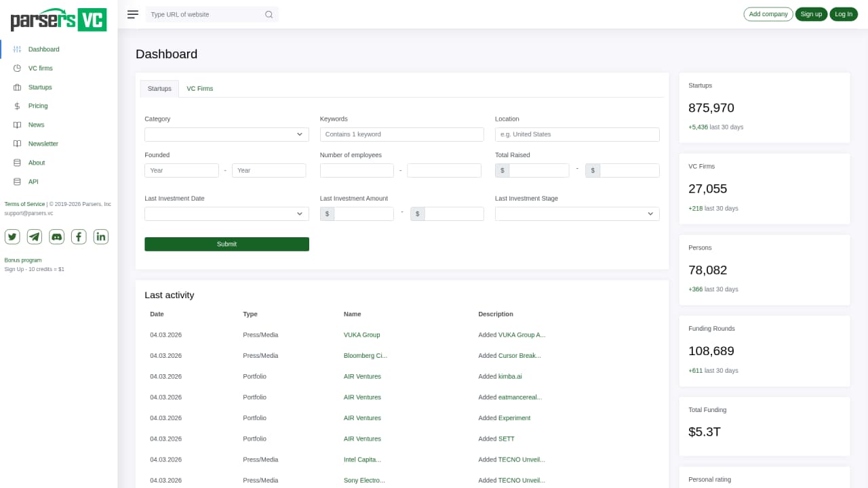Click the search magnifier icon
Image resolution: width=868 pixels, height=488 pixels.
tap(269, 14)
